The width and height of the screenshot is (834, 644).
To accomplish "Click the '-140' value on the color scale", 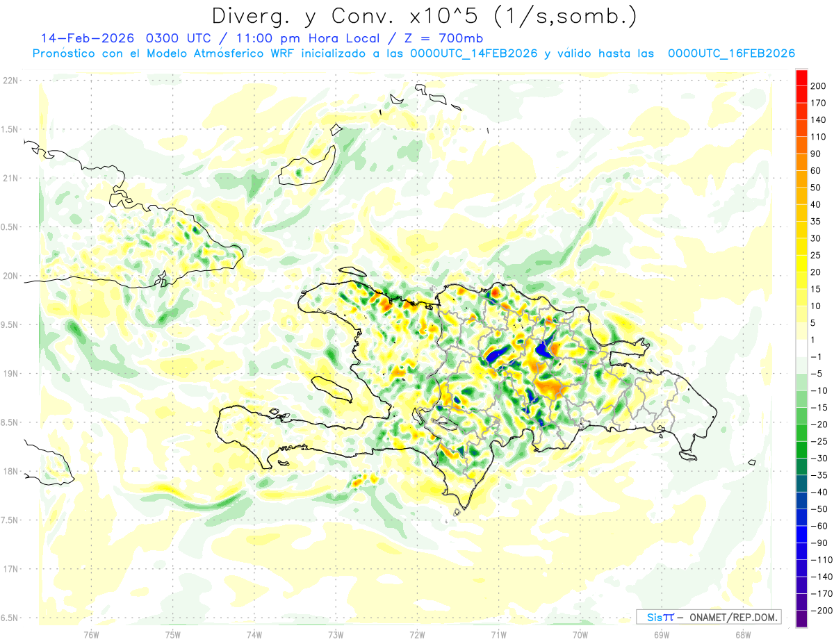I will click(x=823, y=577).
